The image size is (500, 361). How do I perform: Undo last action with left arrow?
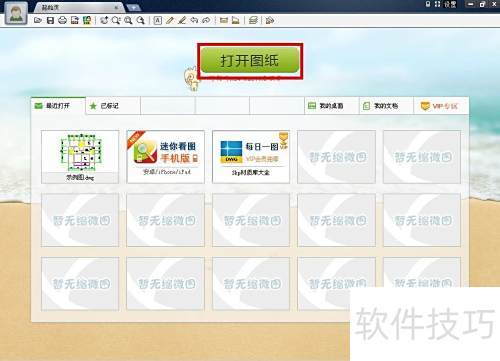click(194, 21)
